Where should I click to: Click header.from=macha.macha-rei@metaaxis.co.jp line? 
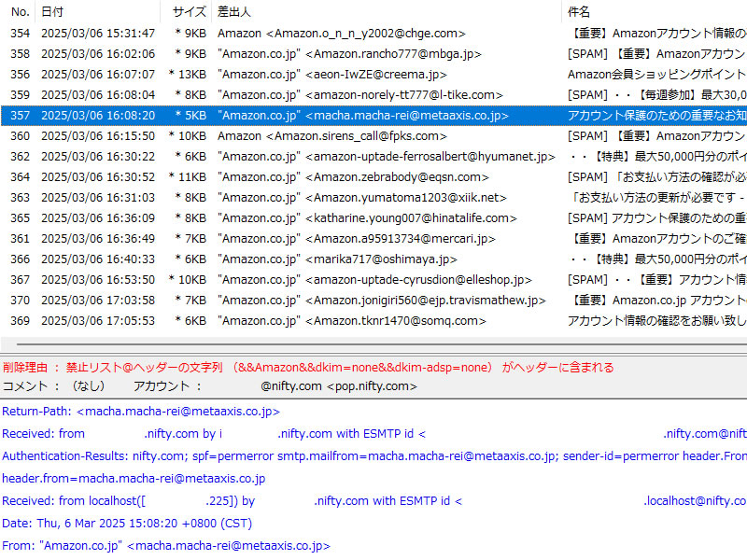134,478
